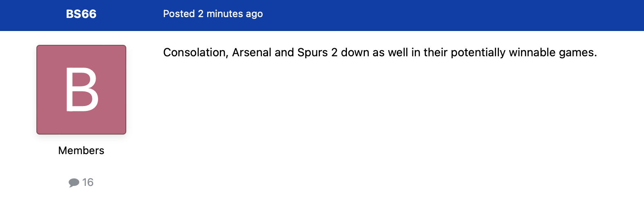Open the Posted 2 minutes ago permalink
Viewport: 644px width, 221px height.
[213, 14]
